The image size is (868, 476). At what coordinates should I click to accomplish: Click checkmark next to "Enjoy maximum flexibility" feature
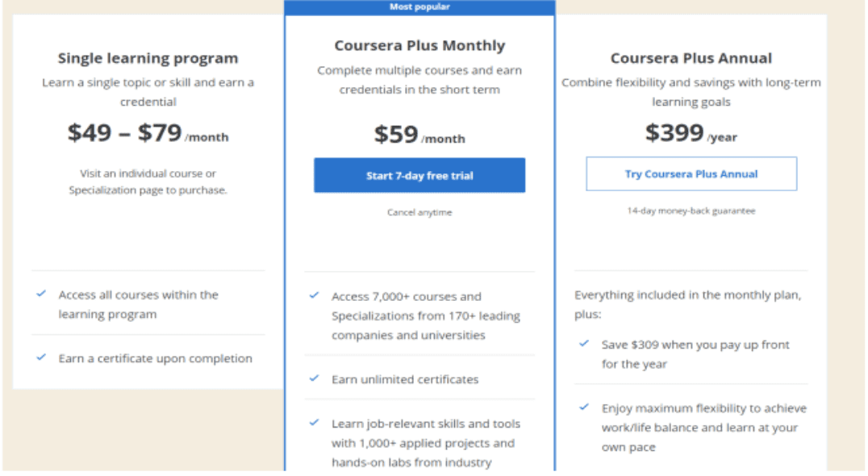pos(582,408)
